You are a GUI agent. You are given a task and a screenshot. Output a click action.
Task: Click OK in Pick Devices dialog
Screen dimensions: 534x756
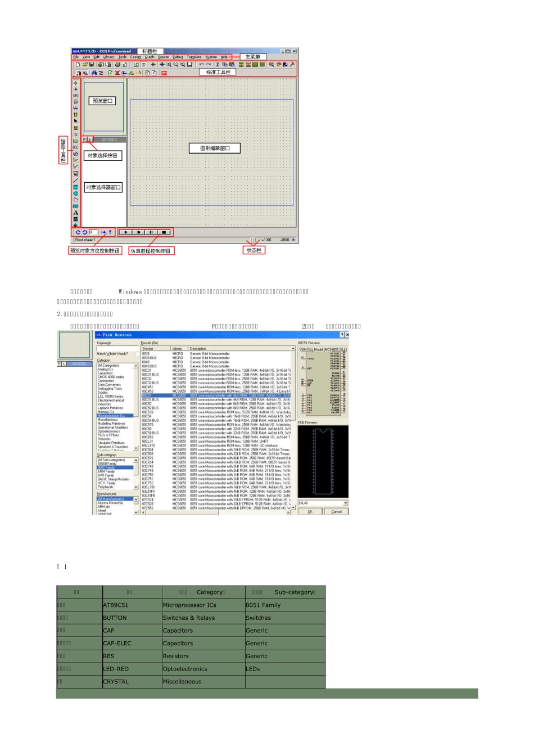coord(310,511)
